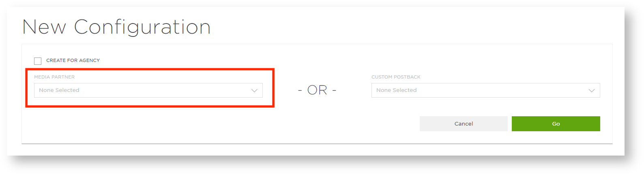Tick the Create For Agency checkbox

38,61
